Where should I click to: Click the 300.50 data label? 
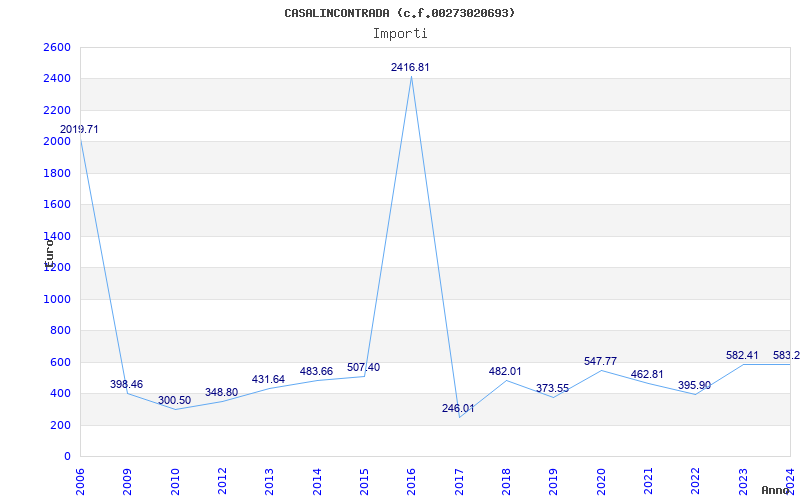pos(174,401)
